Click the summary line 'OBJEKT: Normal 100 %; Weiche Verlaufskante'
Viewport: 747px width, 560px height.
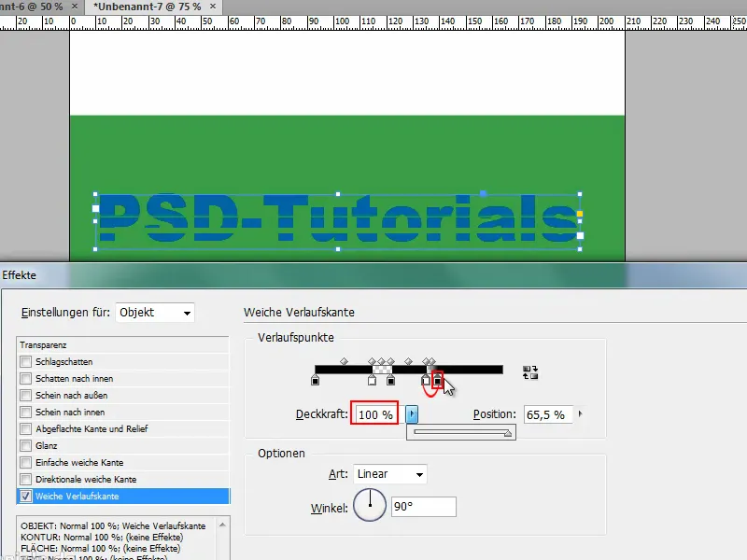pos(113,526)
